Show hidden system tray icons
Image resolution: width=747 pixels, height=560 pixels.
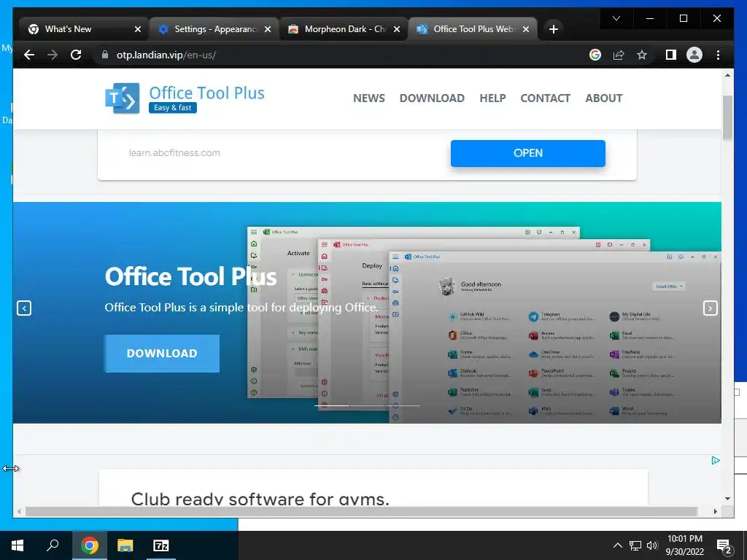(617, 545)
